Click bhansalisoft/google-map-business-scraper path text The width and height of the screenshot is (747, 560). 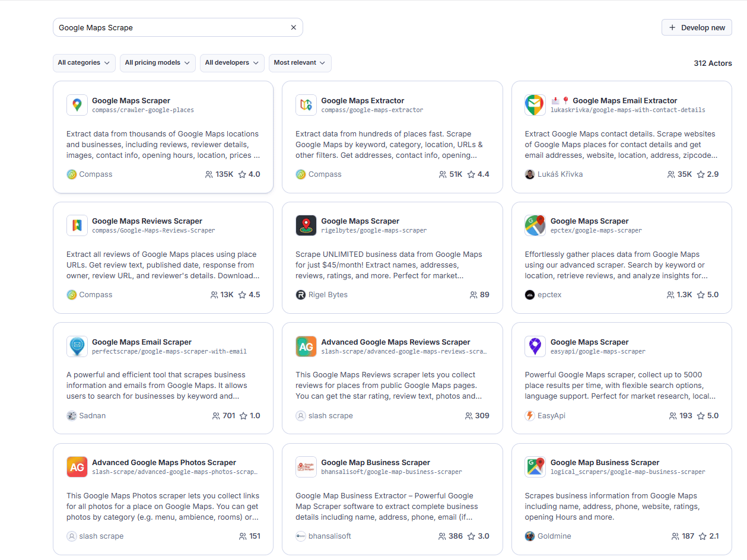pyautogui.click(x=392, y=472)
